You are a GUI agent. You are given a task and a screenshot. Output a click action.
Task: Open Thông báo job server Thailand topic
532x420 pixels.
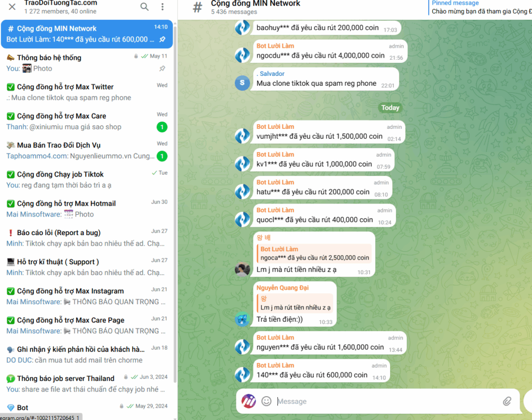pos(87,384)
